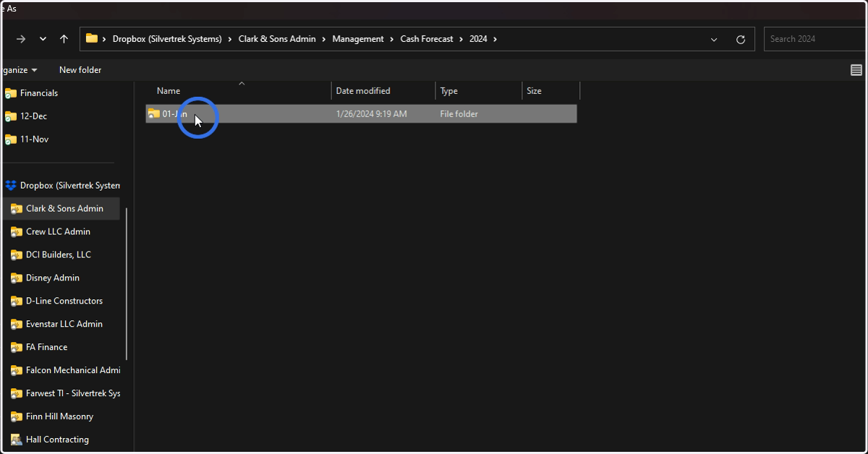This screenshot has width=868, height=454.
Task: Select Clark & Sons Admin breadcrumb
Action: point(277,39)
